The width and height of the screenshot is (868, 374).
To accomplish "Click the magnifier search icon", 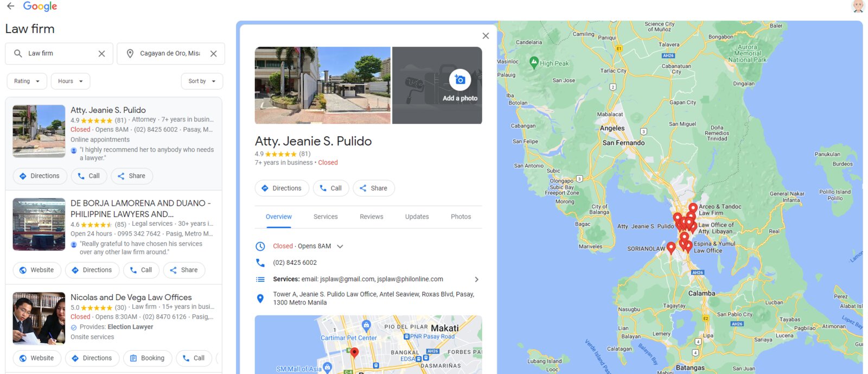I will click(18, 54).
